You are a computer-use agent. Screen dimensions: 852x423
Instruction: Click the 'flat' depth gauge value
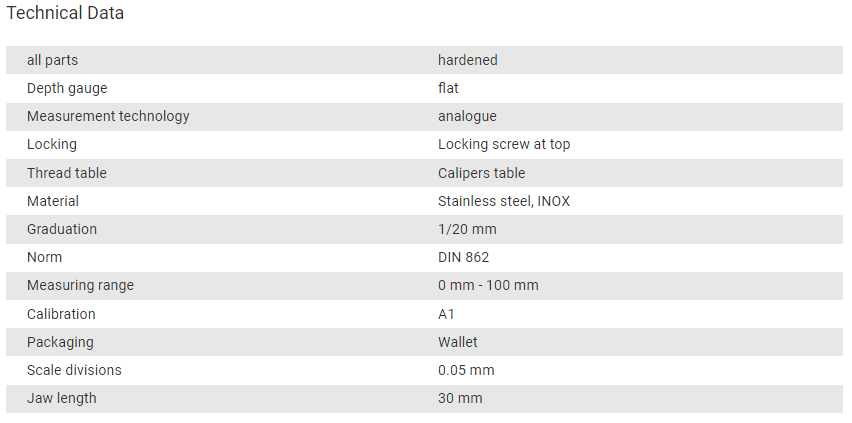[x=448, y=88]
